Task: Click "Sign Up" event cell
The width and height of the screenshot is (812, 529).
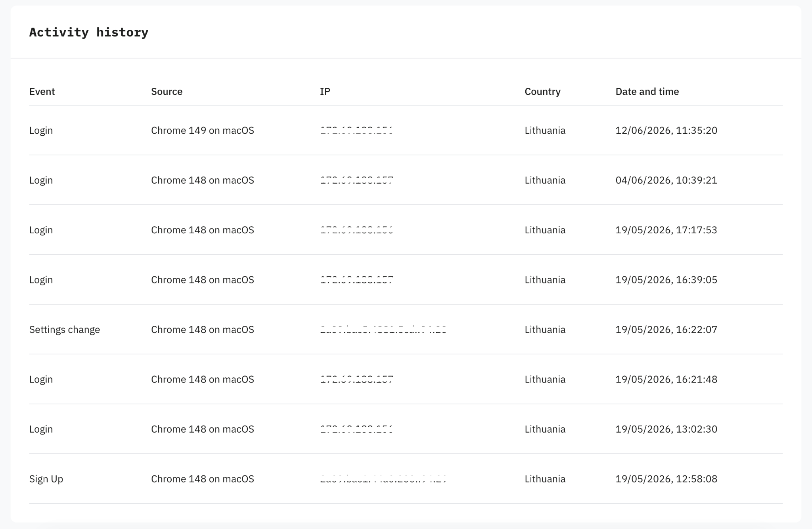Action: [46, 479]
